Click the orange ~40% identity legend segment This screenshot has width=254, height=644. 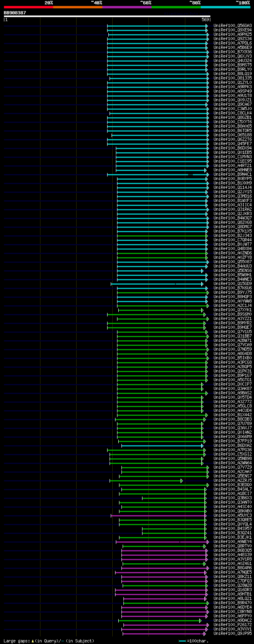tap(78, 7)
